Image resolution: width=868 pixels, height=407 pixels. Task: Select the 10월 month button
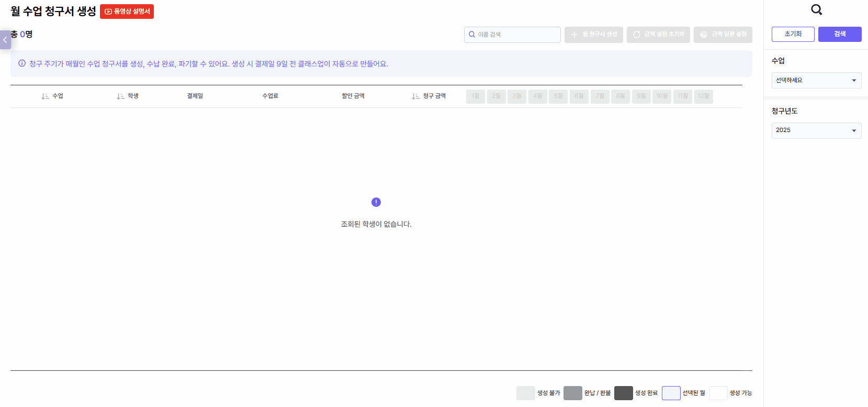(662, 96)
